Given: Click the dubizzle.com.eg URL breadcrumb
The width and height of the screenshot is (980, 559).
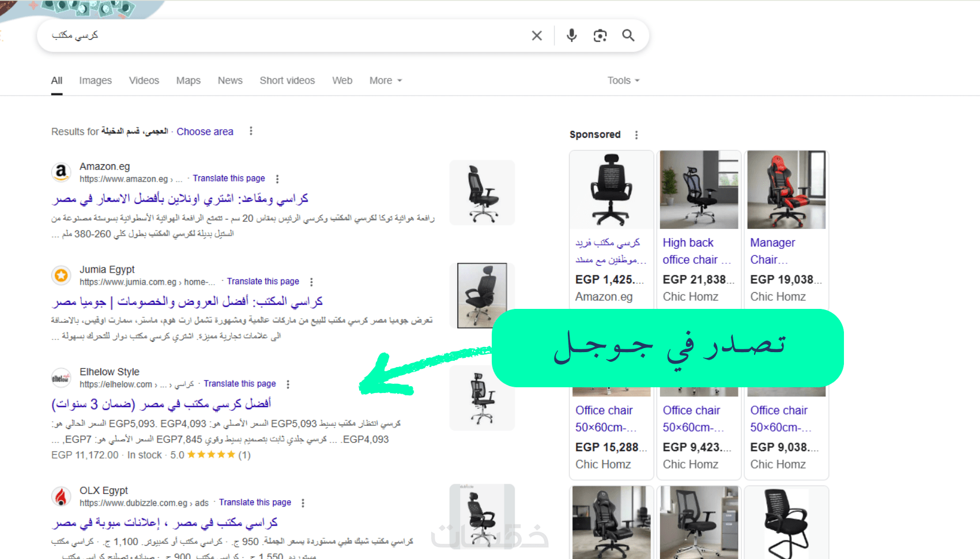Looking at the screenshot, I should 144,503.
